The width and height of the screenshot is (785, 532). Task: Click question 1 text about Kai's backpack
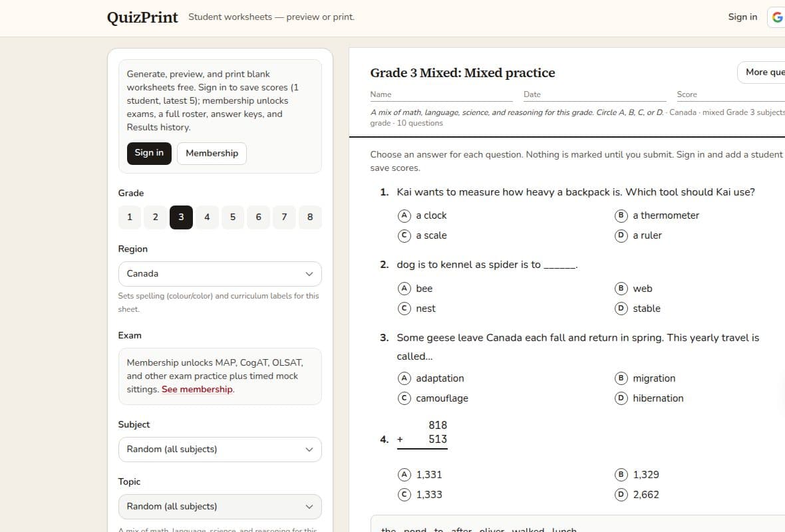575,192
